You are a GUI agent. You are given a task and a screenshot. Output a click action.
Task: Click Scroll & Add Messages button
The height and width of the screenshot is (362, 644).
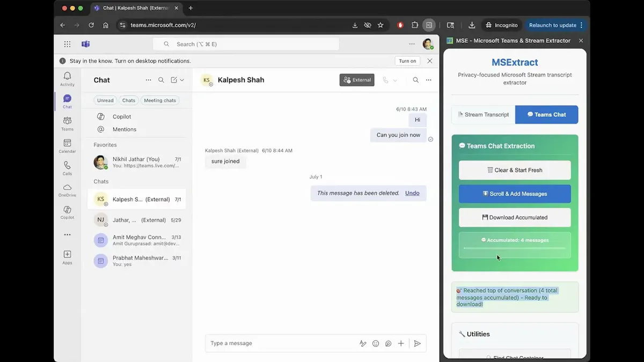point(515,194)
